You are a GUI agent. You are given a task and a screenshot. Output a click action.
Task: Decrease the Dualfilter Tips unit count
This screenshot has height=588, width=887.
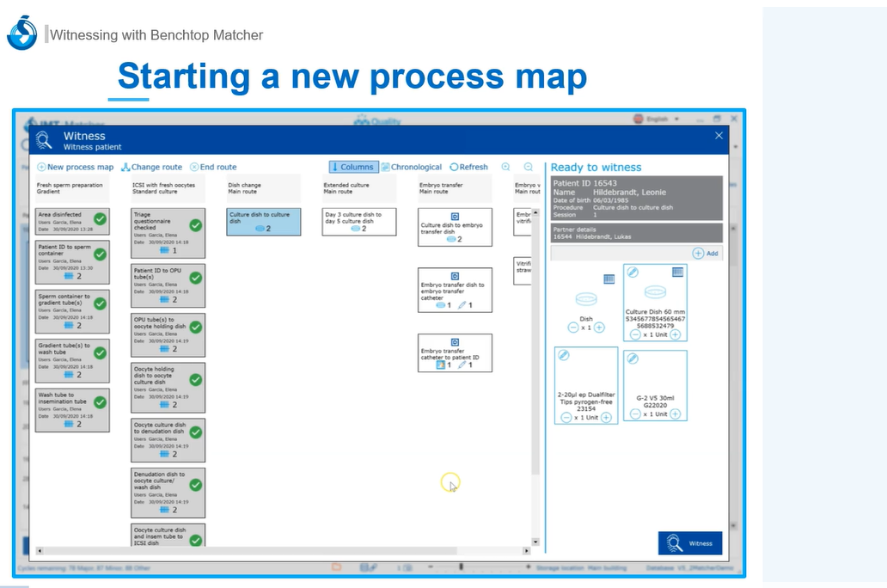click(x=566, y=417)
